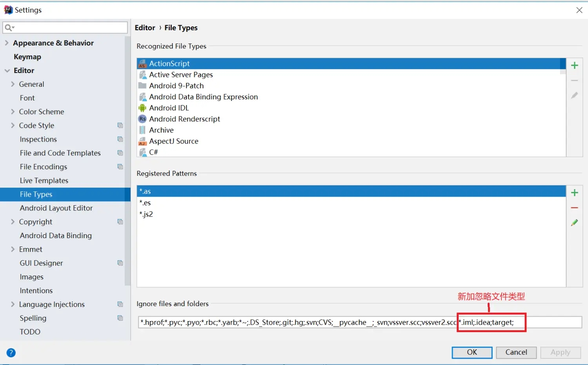The width and height of the screenshot is (588, 365).
Task: Open the GUI Designer settings page
Action: pos(41,263)
